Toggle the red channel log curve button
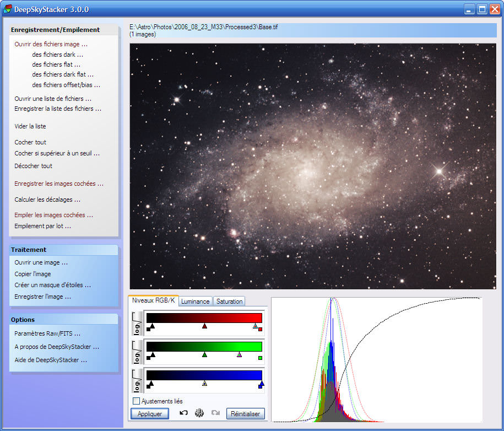Image resolution: width=504 pixels, height=431 pixels. click(x=137, y=324)
